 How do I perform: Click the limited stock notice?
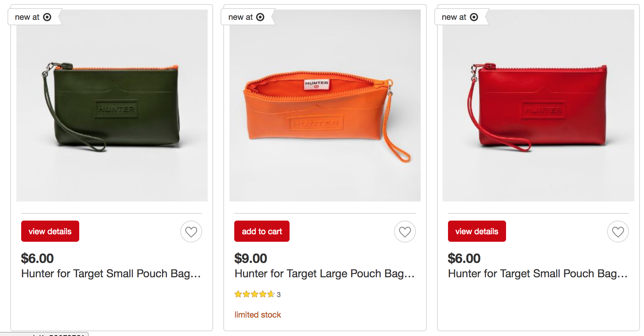[x=258, y=315]
